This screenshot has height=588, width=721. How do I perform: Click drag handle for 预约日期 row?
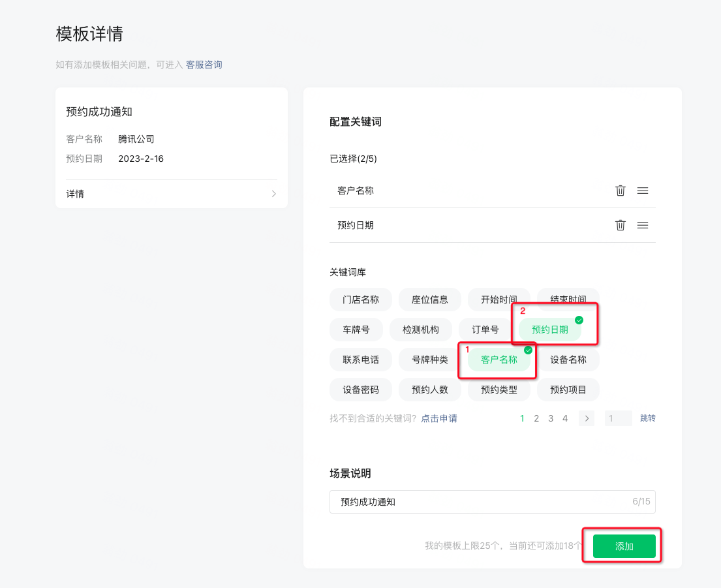[x=642, y=225]
